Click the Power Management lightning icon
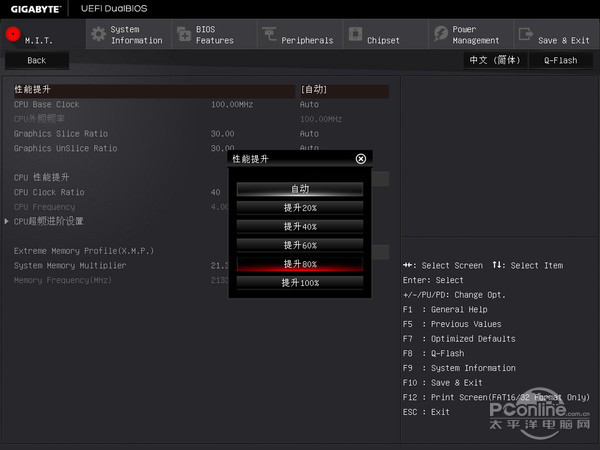The image size is (600, 450). (x=441, y=34)
